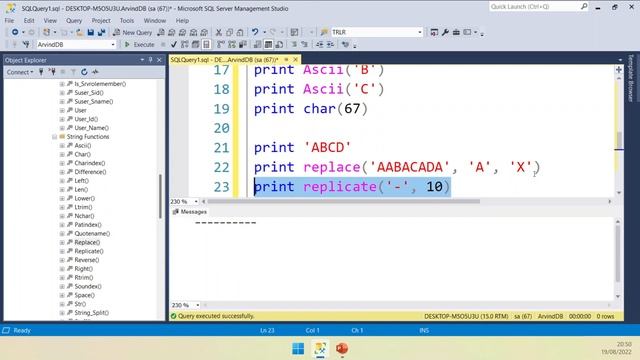640x360 pixels.
Task: Expand the Charindex() function node
Action: (62, 163)
